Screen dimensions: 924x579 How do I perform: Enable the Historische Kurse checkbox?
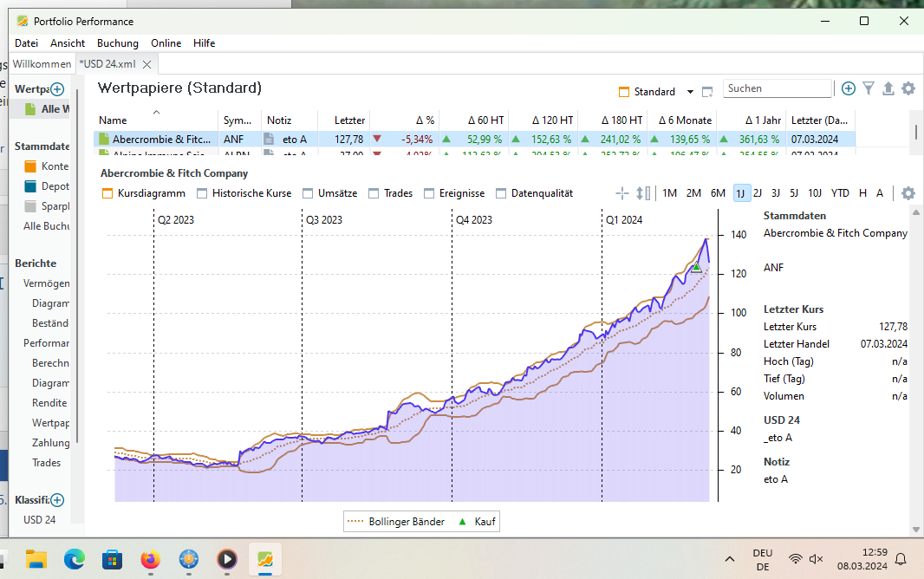(x=202, y=193)
